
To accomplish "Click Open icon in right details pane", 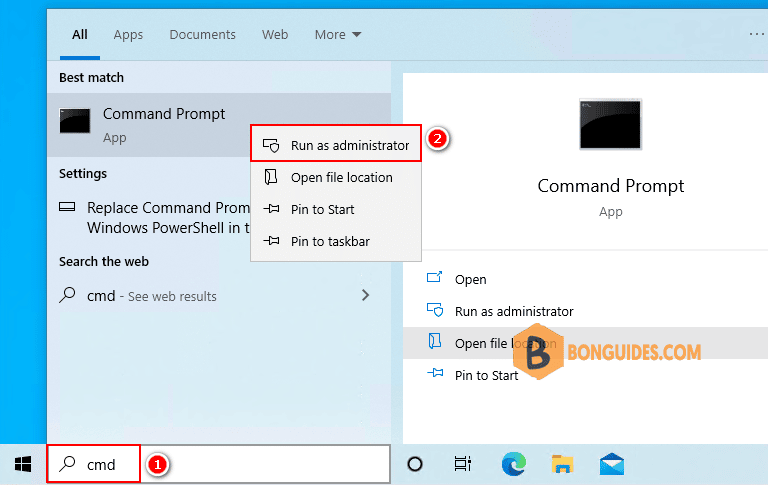I will click(434, 278).
